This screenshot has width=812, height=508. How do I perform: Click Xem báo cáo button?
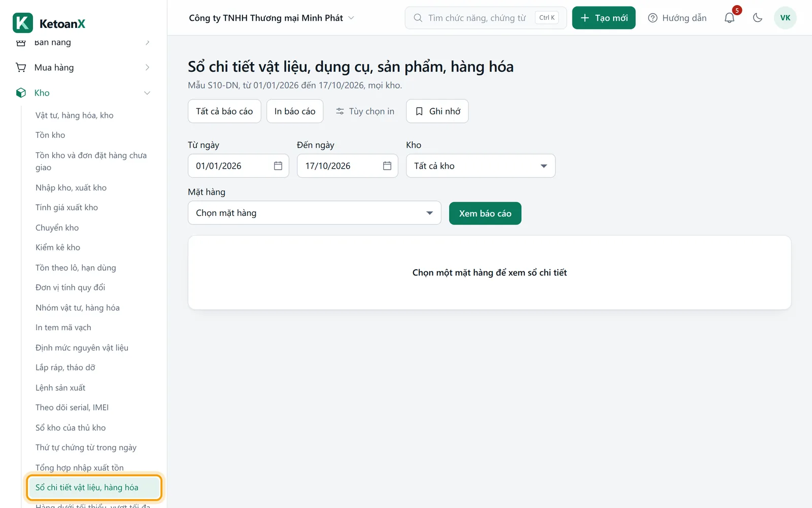pos(485,213)
